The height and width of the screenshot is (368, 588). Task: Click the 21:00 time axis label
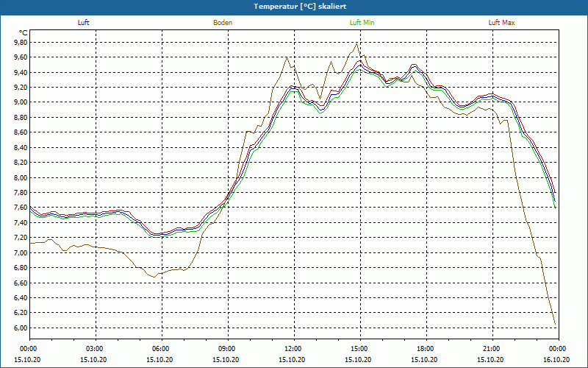[x=492, y=349]
